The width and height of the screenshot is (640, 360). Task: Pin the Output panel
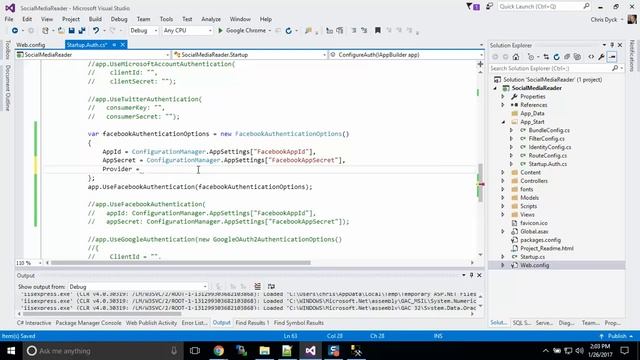click(471, 276)
